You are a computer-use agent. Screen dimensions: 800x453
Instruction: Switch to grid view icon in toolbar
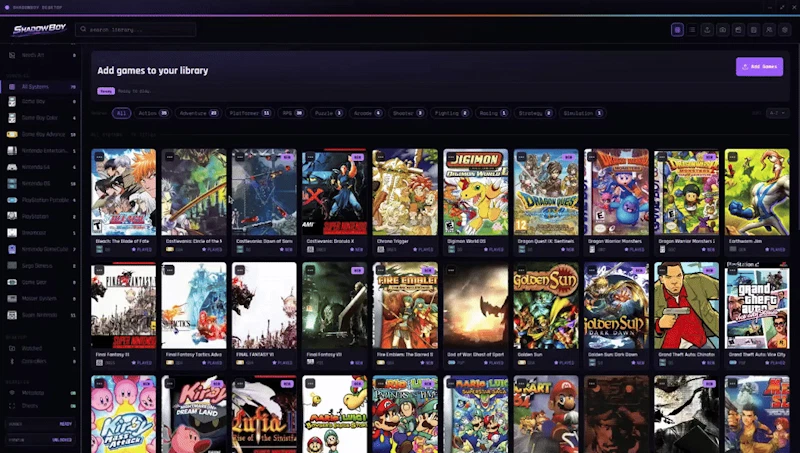coord(677,30)
